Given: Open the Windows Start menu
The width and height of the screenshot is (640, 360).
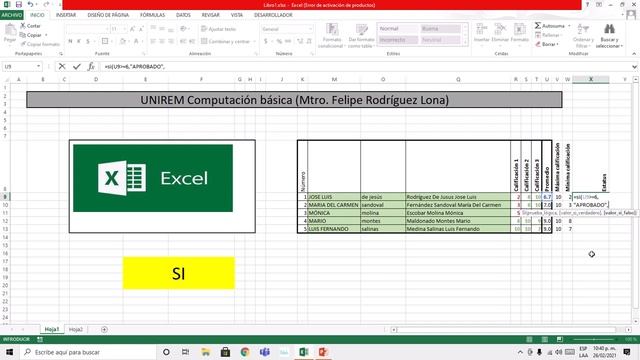Looking at the screenshot, I should 9,352.
